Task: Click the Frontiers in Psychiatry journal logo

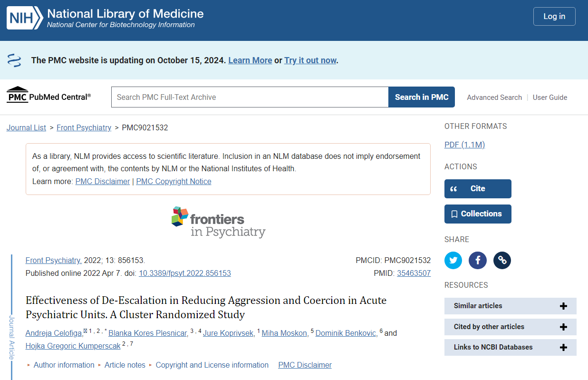Action: click(x=219, y=222)
